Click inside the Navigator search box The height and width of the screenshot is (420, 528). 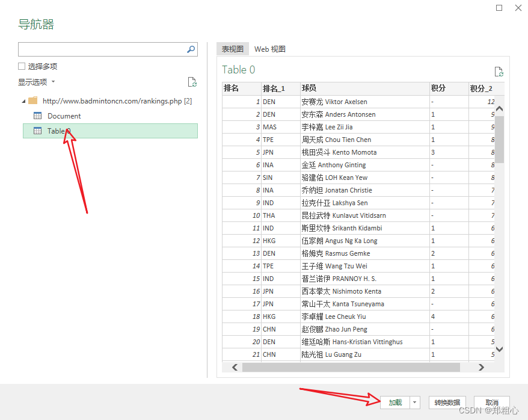tap(102, 49)
